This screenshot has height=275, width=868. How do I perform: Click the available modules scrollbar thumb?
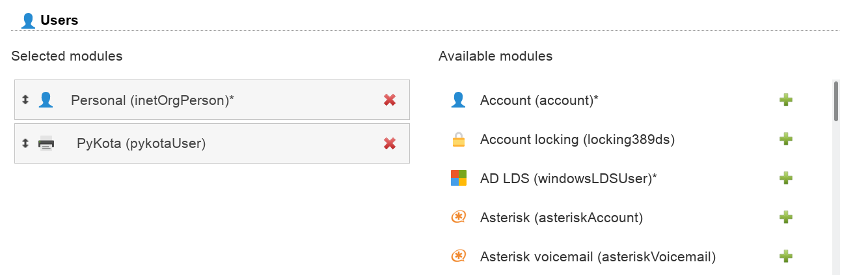(x=835, y=101)
